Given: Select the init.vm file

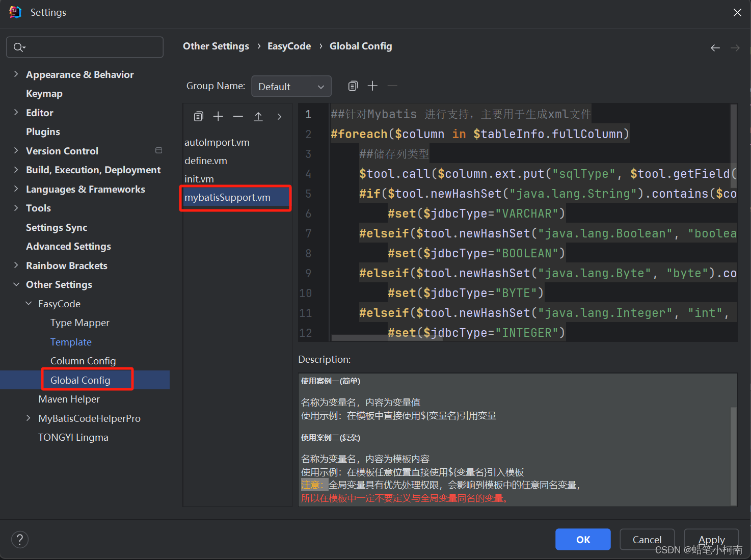Looking at the screenshot, I should 199,179.
